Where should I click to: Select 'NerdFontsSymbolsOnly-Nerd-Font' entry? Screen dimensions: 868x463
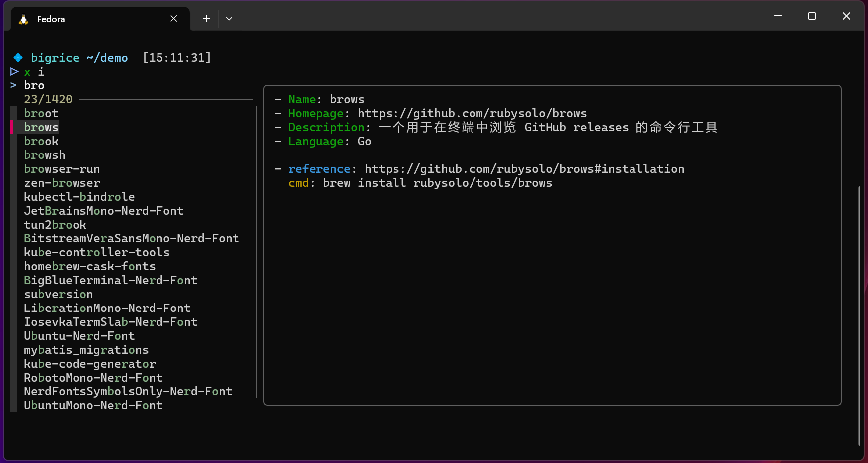click(128, 391)
